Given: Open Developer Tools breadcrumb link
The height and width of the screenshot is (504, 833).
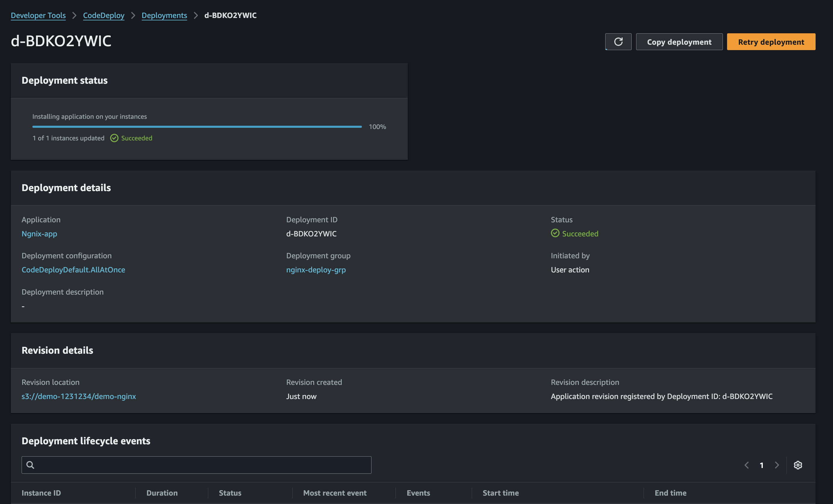Looking at the screenshot, I should click(x=38, y=15).
